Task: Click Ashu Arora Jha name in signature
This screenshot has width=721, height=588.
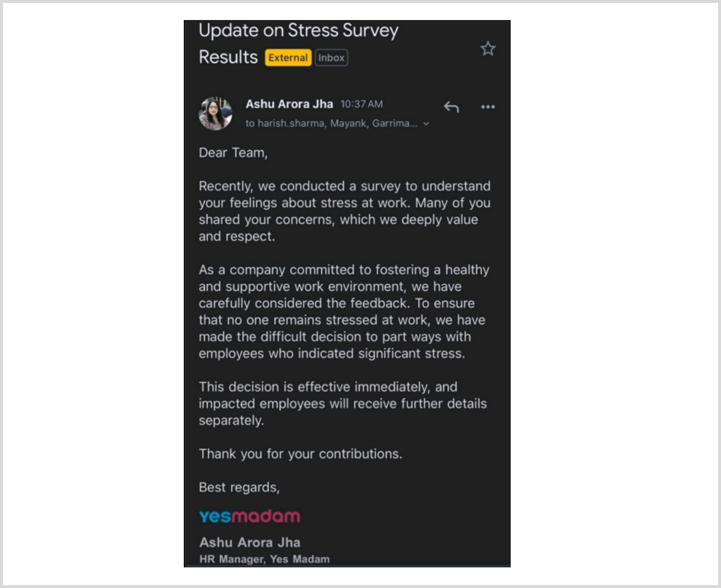Action: pos(250,542)
